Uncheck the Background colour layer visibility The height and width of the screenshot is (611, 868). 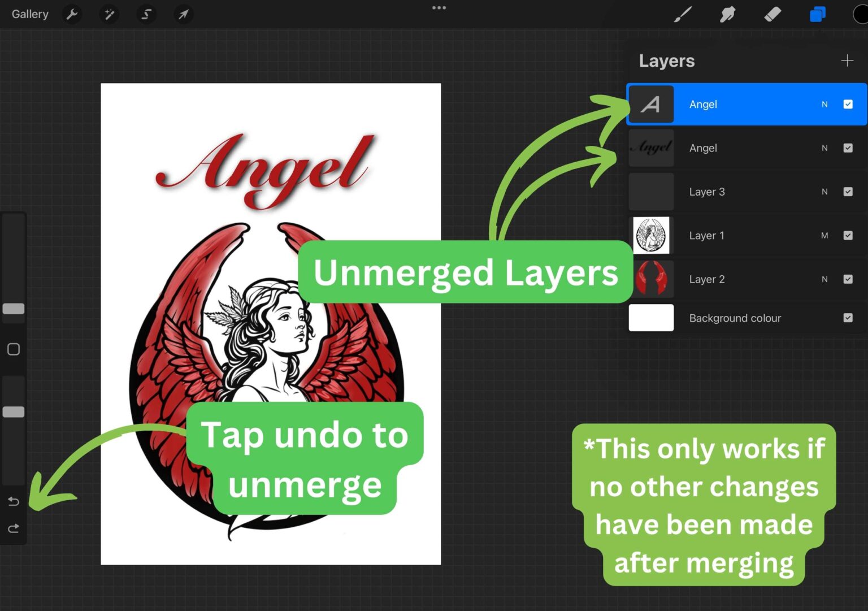pyautogui.click(x=848, y=318)
